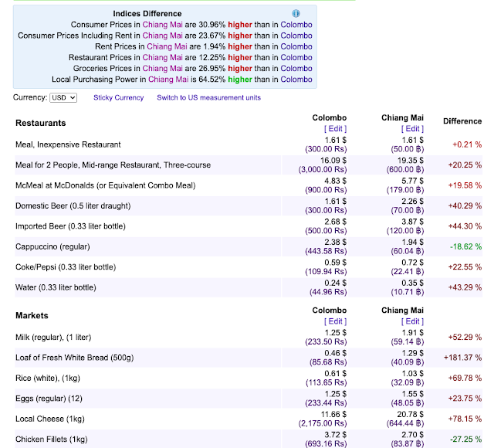Viewport: 494px width, 448px height.
Task: Click the Restaurants section heading
Action: pyautogui.click(x=41, y=123)
